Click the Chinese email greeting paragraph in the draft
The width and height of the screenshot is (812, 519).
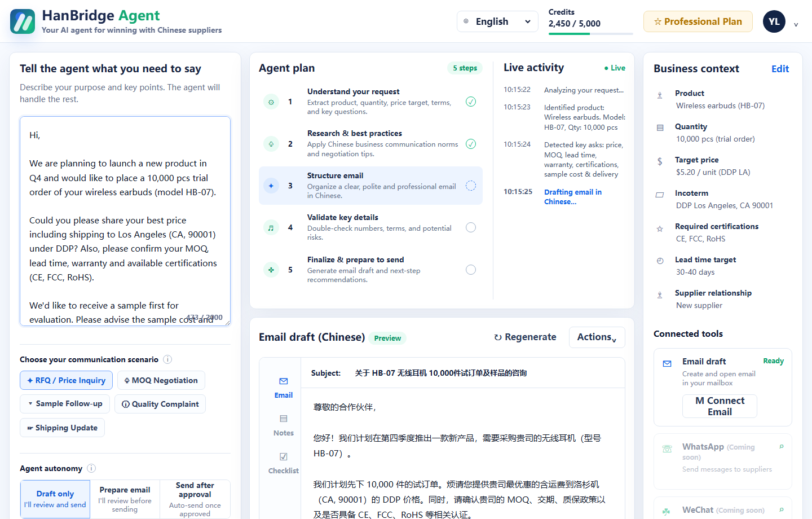pyautogui.click(x=345, y=407)
